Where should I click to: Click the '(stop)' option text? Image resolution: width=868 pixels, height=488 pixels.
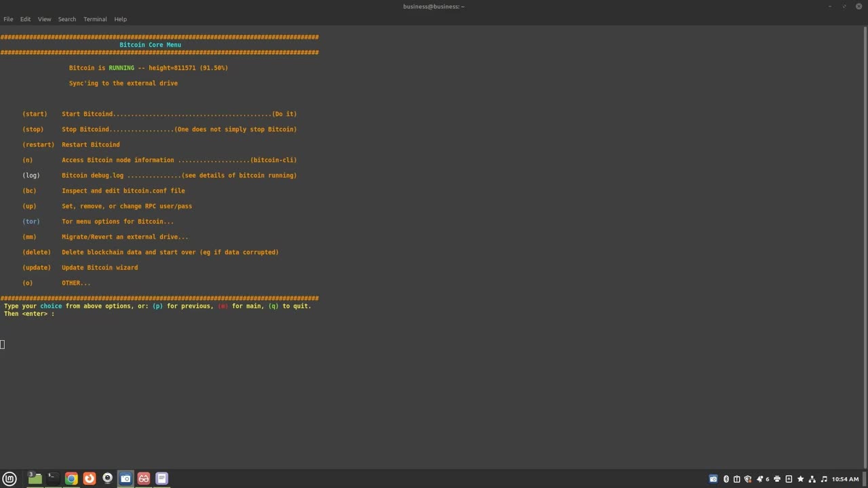(x=33, y=129)
